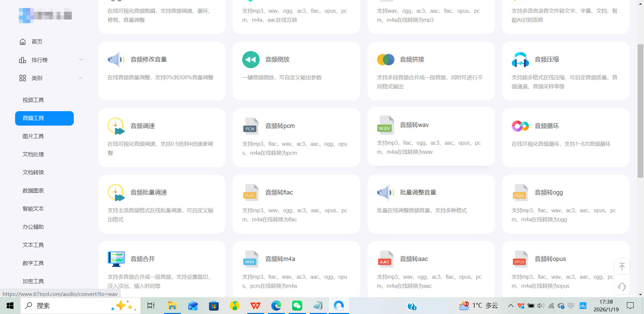Click the 音频合并 monitor waveform icon
This screenshot has height=314, width=644.
click(x=116, y=259)
